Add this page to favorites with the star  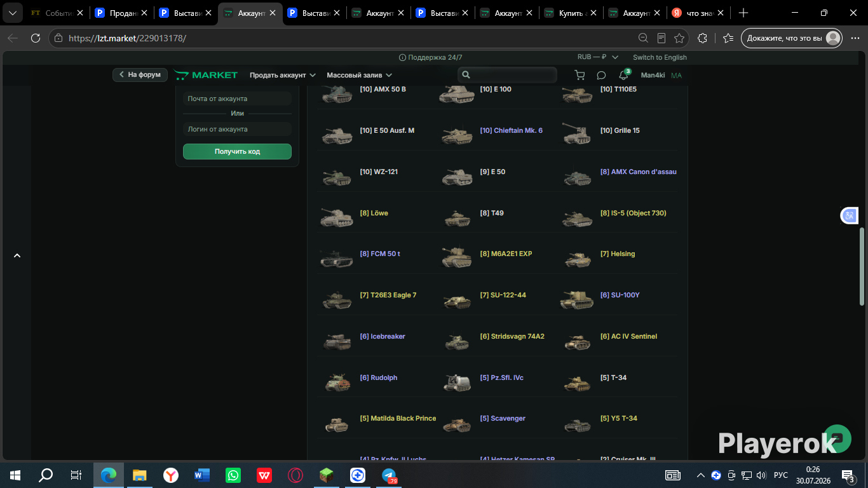tap(679, 38)
